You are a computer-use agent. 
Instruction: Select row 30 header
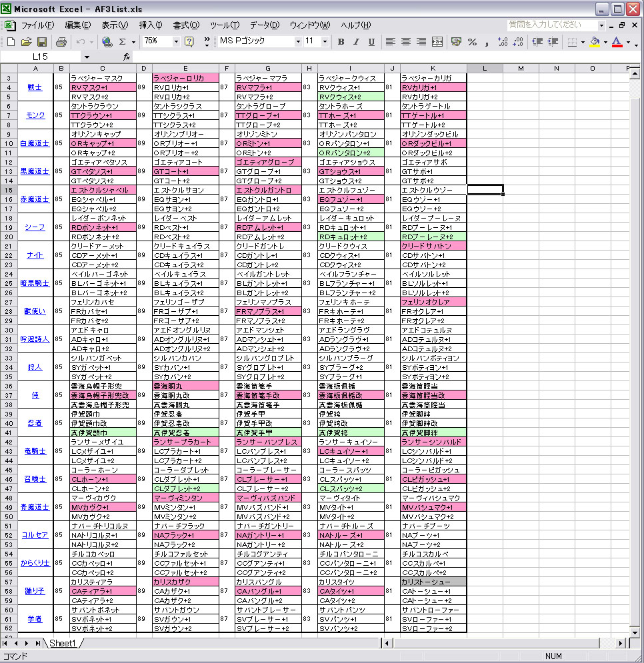[9, 331]
